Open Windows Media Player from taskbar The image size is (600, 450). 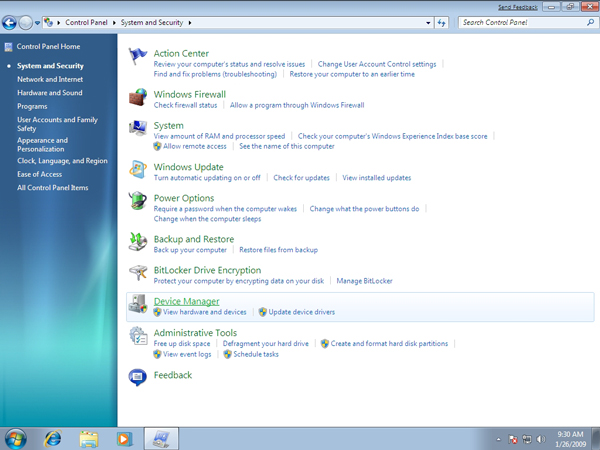[x=124, y=438]
